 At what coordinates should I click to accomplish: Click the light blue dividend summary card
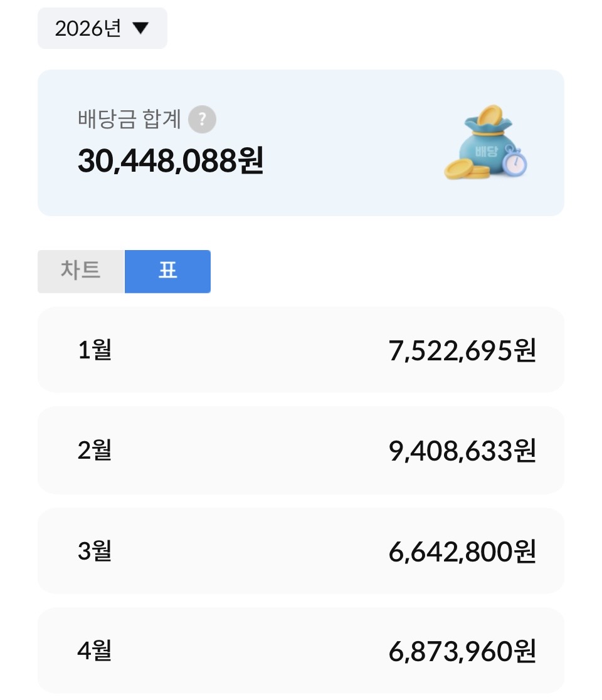tap(300, 143)
